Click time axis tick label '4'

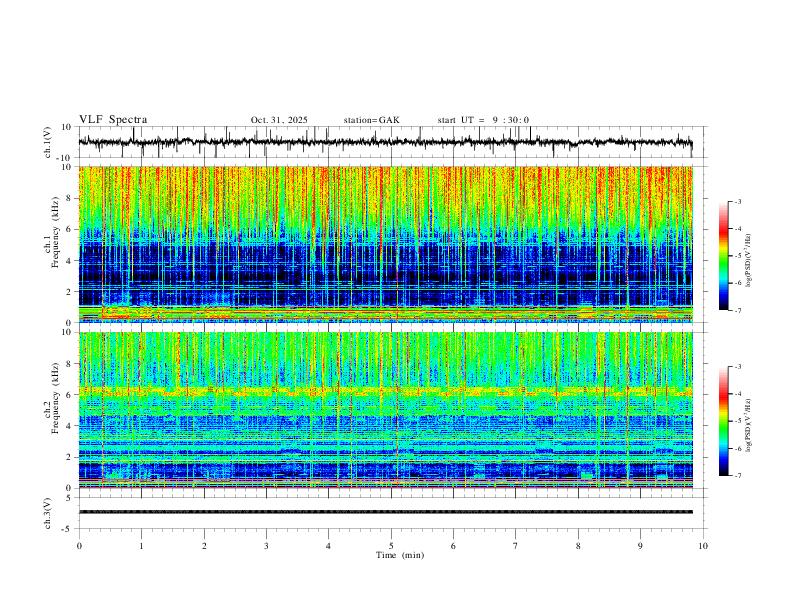[328, 546]
